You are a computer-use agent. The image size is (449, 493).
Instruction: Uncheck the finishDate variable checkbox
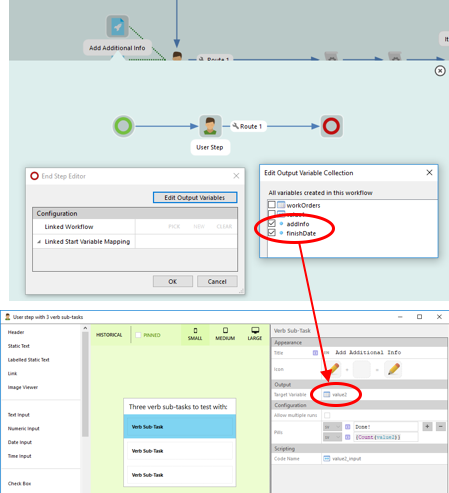click(272, 233)
